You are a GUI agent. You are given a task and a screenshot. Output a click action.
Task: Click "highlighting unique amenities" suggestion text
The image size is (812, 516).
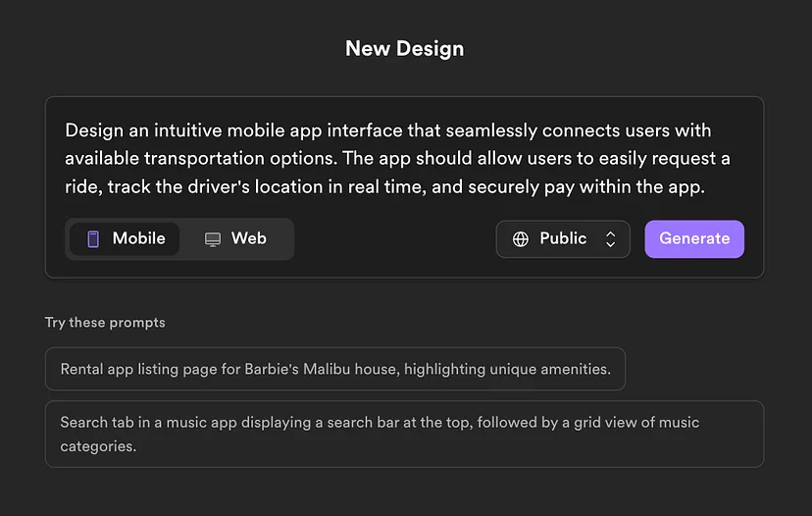(508, 369)
